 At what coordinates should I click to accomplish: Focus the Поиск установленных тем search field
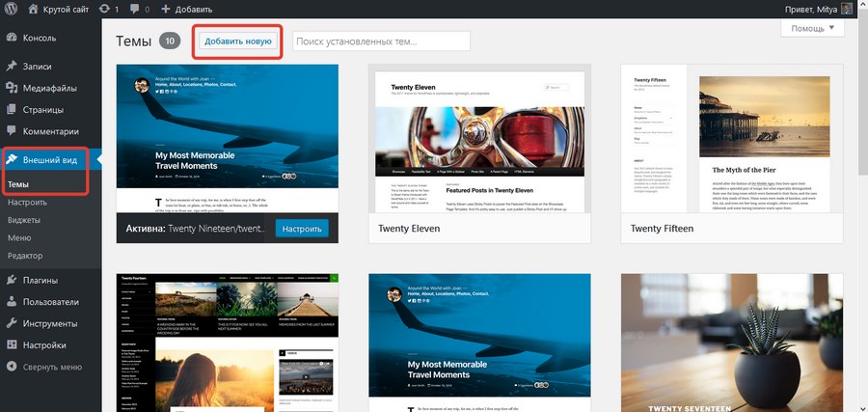381,41
